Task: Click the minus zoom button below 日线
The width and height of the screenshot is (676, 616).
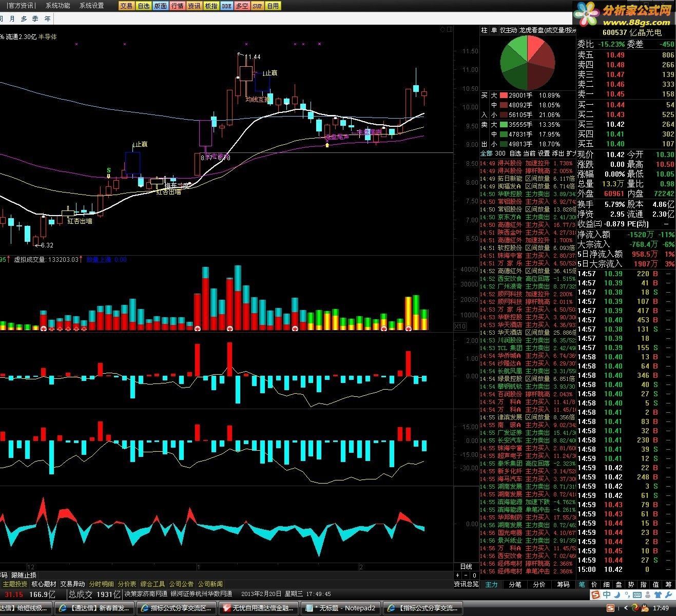Action: pos(466,575)
